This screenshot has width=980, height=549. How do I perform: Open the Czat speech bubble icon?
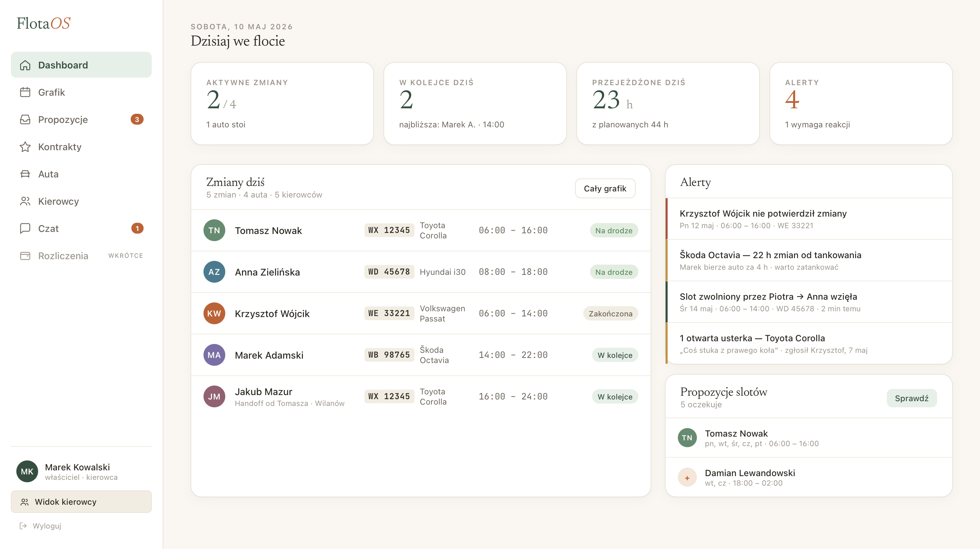25,229
